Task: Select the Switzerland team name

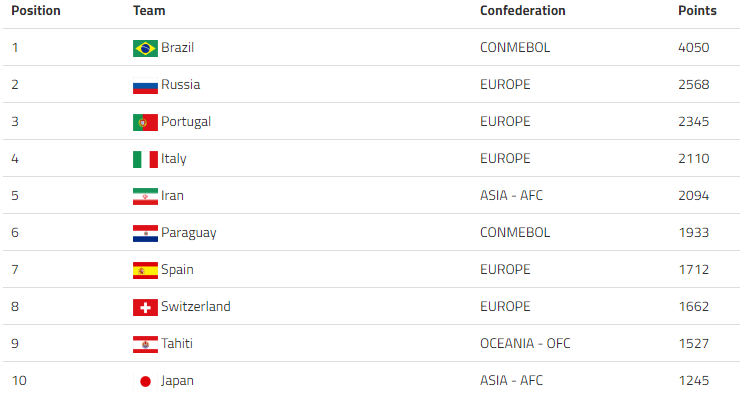Action: (x=196, y=306)
